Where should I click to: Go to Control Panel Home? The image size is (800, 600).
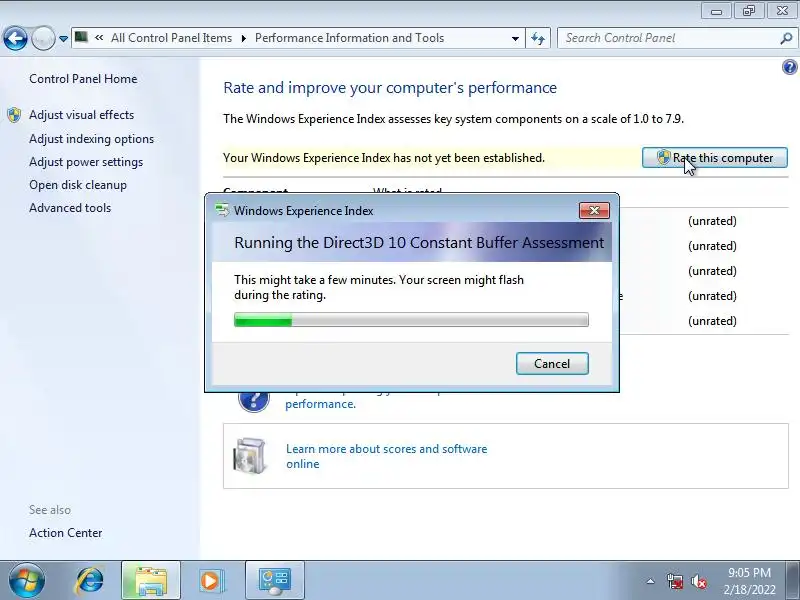tap(83, 79)
